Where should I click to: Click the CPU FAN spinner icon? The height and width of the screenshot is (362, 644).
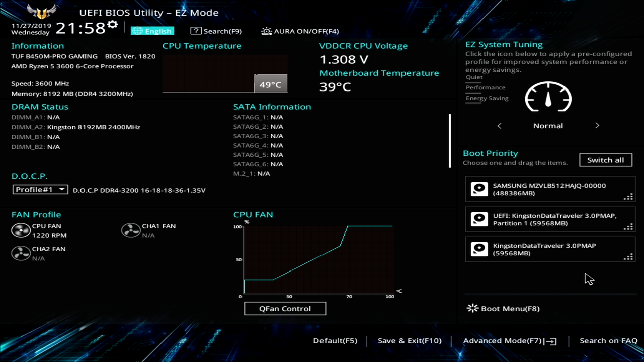coord(21,231)
